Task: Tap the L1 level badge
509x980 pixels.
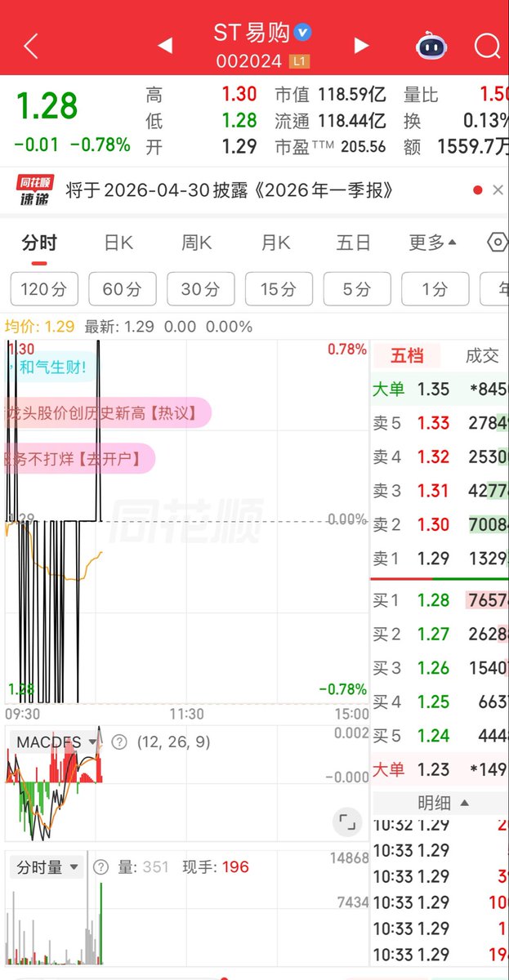Action: click(x=300, y=61)
